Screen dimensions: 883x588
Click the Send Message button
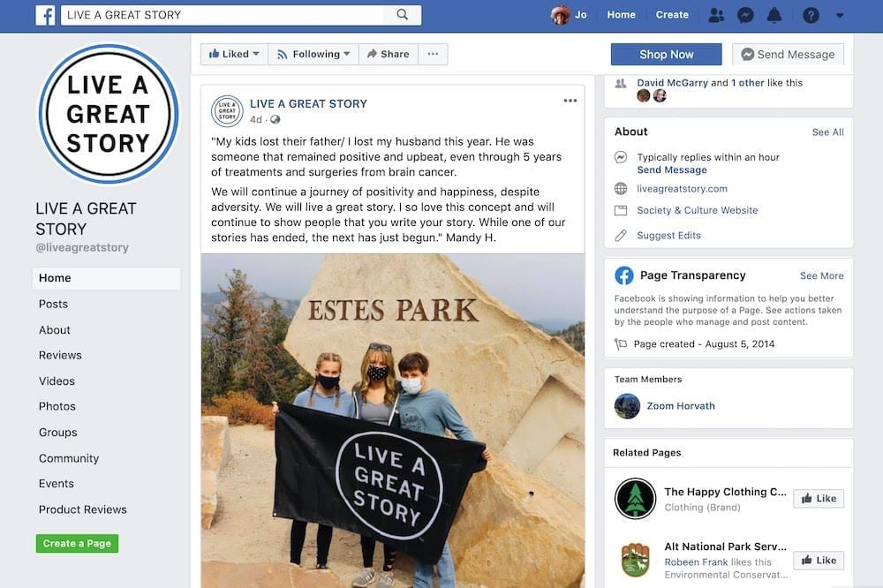(x=788, y=55)
